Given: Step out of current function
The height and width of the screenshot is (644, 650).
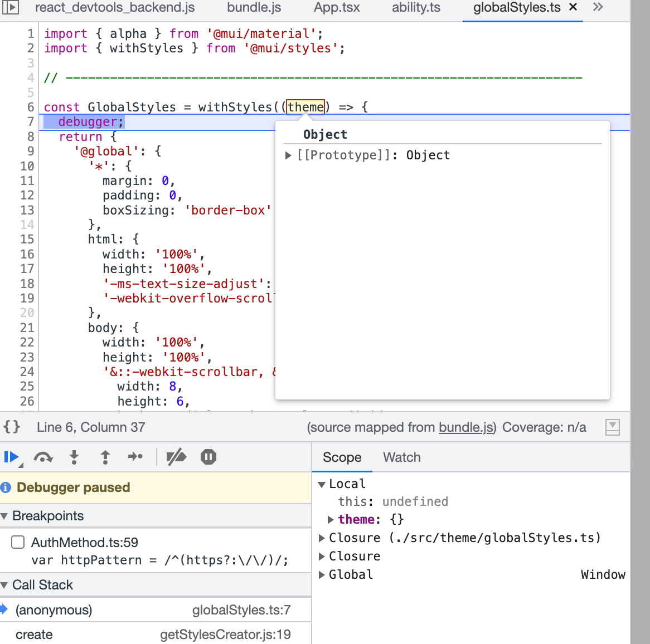Looking at the screenshot, I should pos(105,457).
